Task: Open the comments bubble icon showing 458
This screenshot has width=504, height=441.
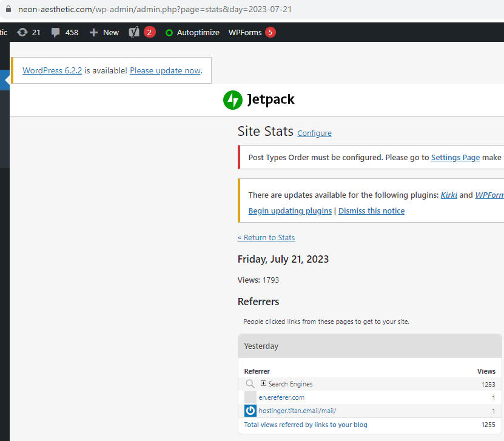Action: (55, 33)
